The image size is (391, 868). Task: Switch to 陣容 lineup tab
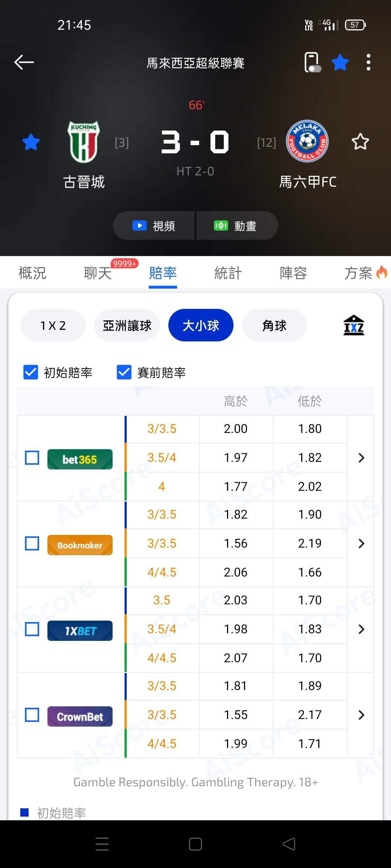(x=293, y=273)
